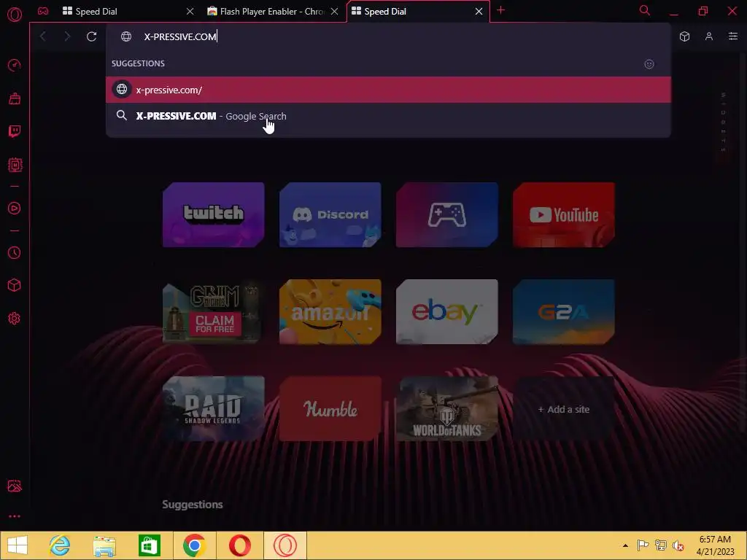Open the Twitch speed dial tile
This screenshot has height=560, width=747.
tap(214, 215)
